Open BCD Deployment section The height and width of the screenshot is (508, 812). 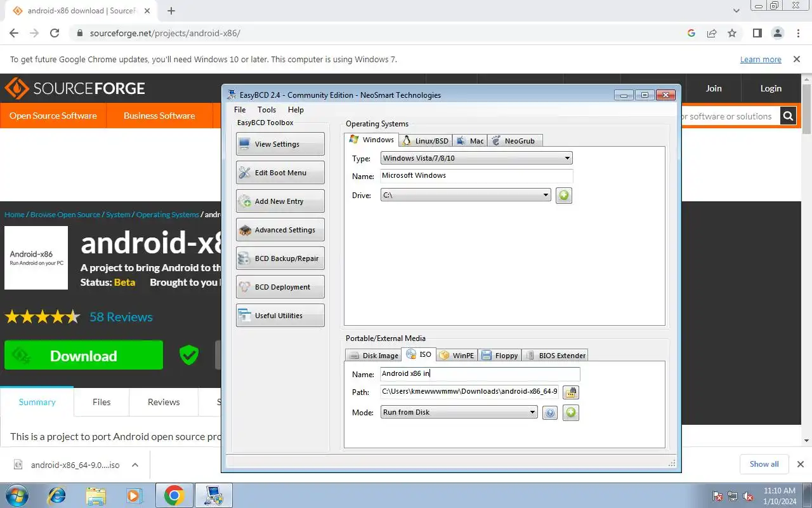click(x=280, y=287)
